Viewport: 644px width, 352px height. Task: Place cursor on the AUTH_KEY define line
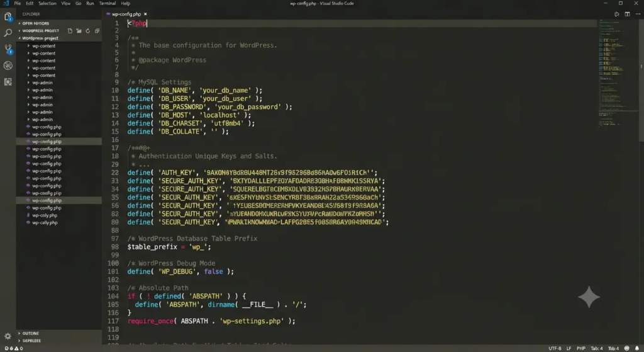tap(252, 173)
